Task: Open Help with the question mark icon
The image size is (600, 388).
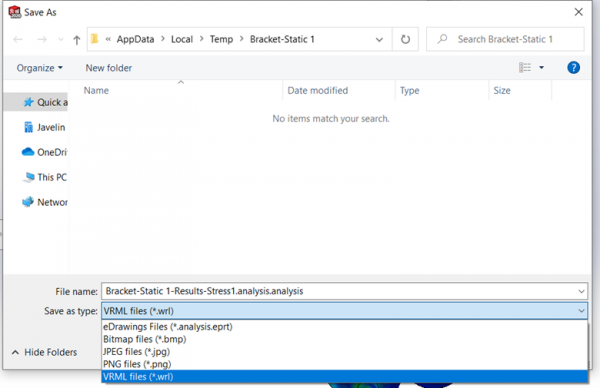Action: pos(573,68)
